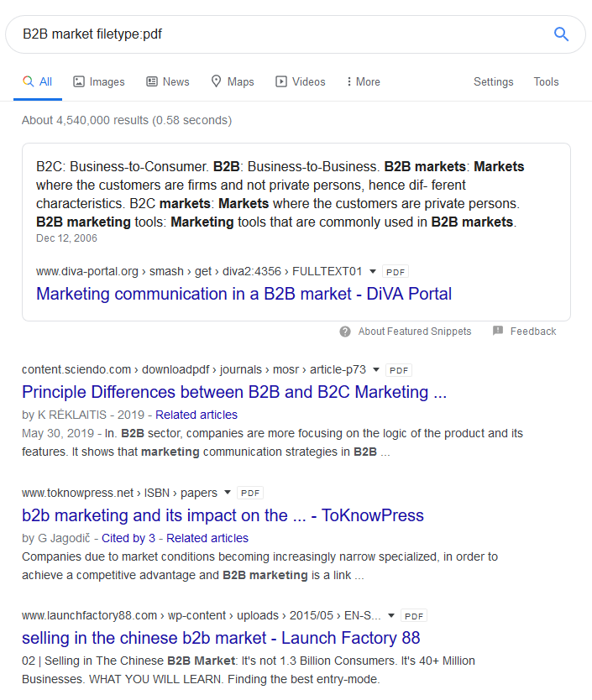Click the blue search magnifier icon
Screen dimensions: 592x700
[x=561, y=34]
